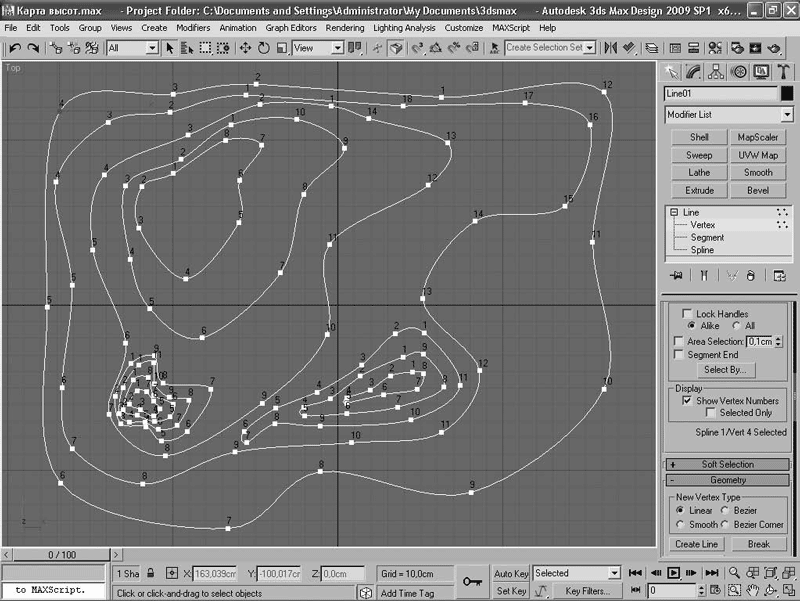Click the object color swatch

pyautogui.click(x=787, y=93)
